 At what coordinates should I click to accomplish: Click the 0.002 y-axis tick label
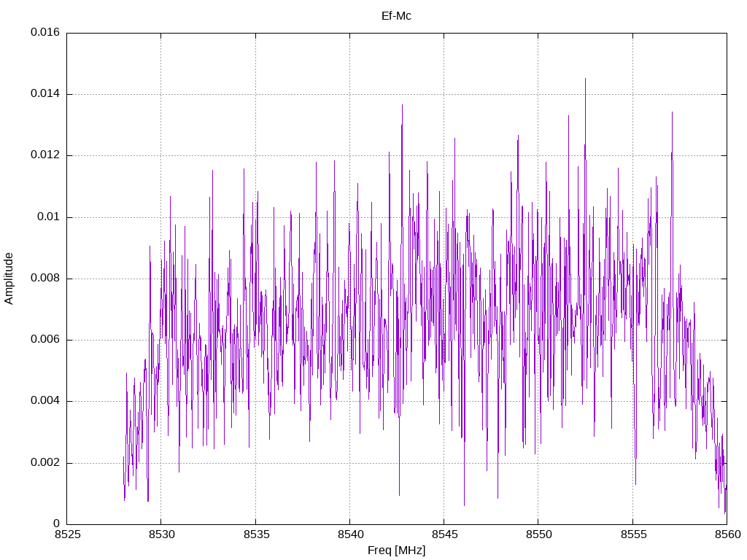pyautogui.click(x=45, y=463)
